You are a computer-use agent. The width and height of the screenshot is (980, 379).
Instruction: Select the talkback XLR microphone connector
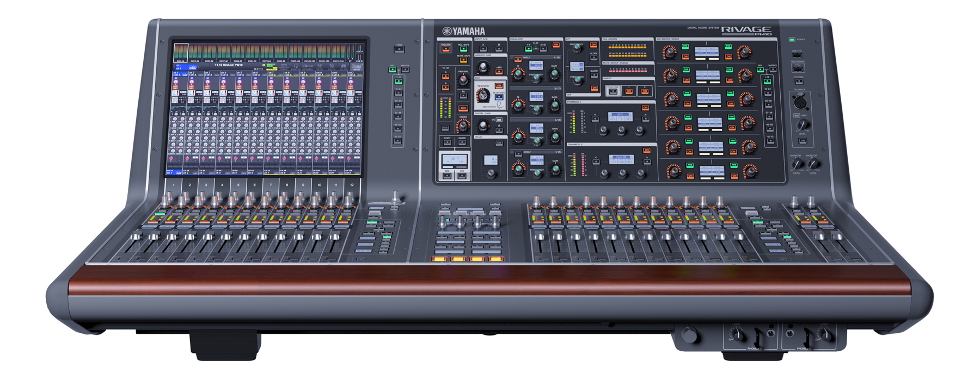[800, 102]
